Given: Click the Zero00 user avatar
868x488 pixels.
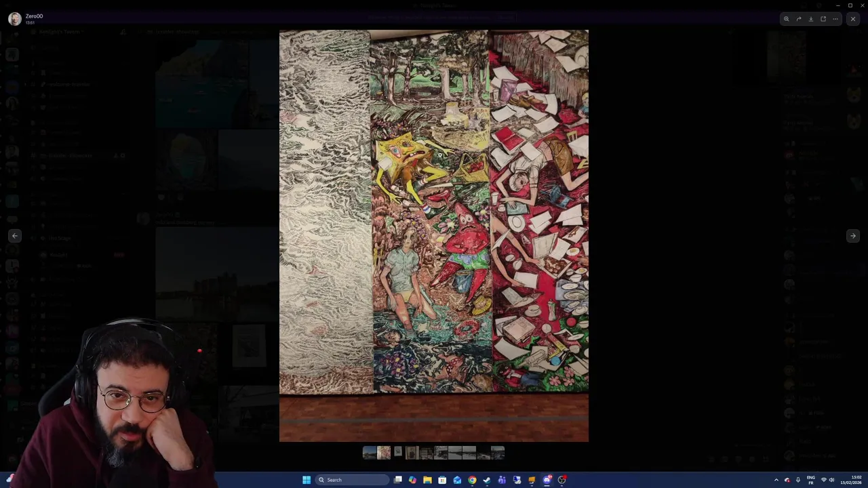Looking at the screenshot, I should coord(14,19).
